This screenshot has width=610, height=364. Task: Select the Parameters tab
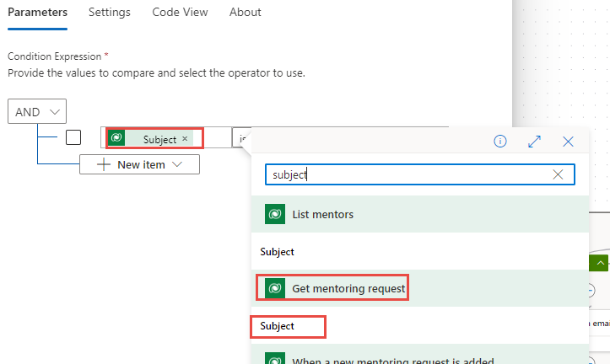[37, 13]
